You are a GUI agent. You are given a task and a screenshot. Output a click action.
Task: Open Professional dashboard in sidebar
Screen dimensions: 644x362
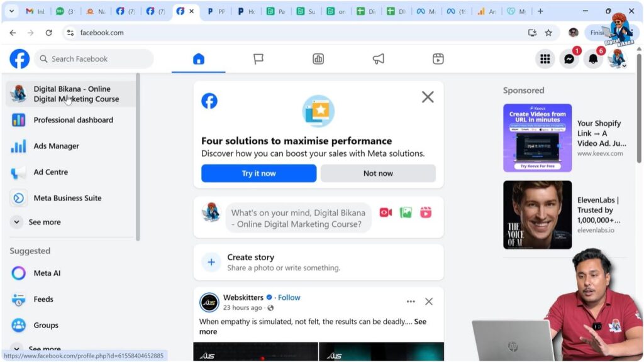pyautogui.click(x=70, y=120)
